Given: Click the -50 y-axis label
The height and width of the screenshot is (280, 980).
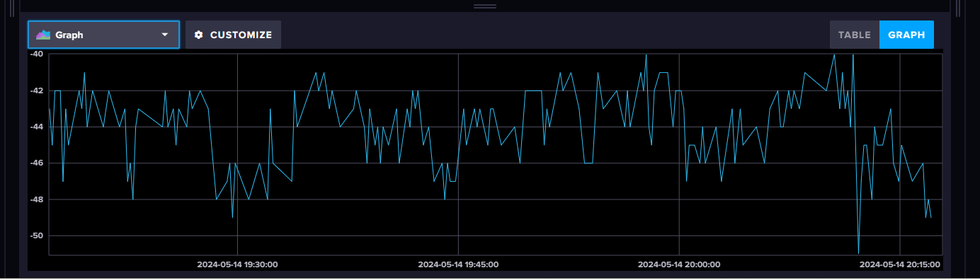Looking at the screenshot, I should click(x=37, y=235).
